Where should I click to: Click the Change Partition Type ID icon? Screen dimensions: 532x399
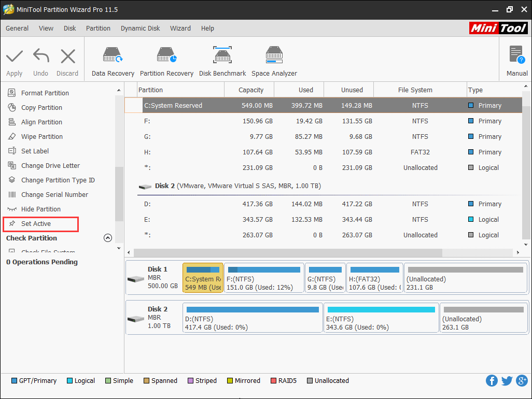point(12,180)
